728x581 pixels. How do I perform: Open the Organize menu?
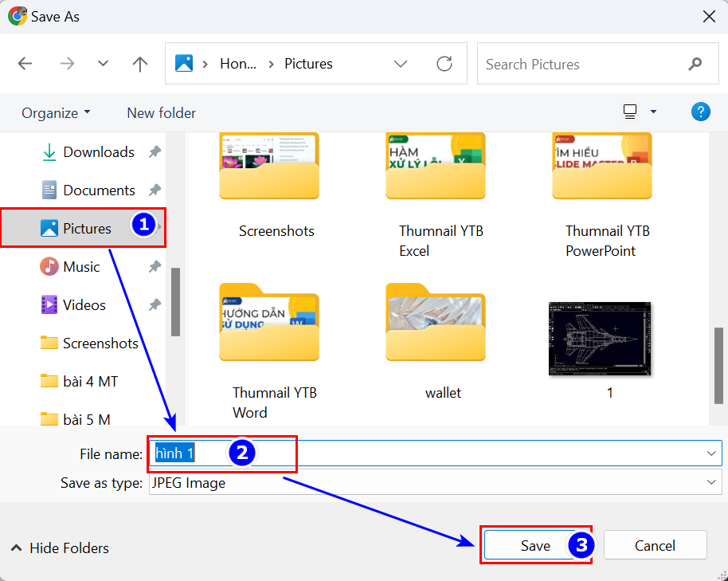click(x=56, y=113)
